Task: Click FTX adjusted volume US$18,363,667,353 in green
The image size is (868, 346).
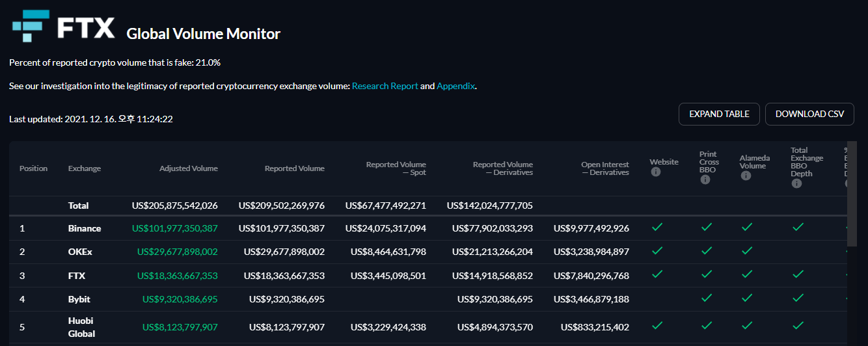Action: pos(178,276)
